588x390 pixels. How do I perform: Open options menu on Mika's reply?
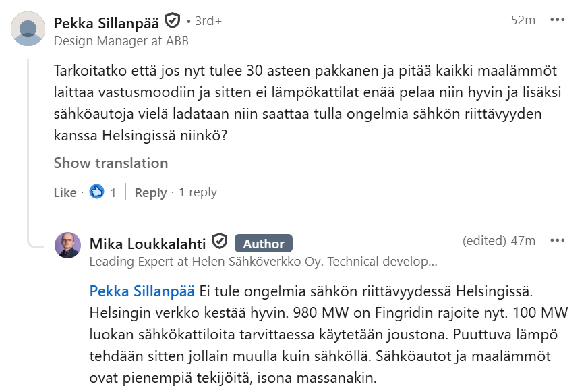[x=557, y=241]
